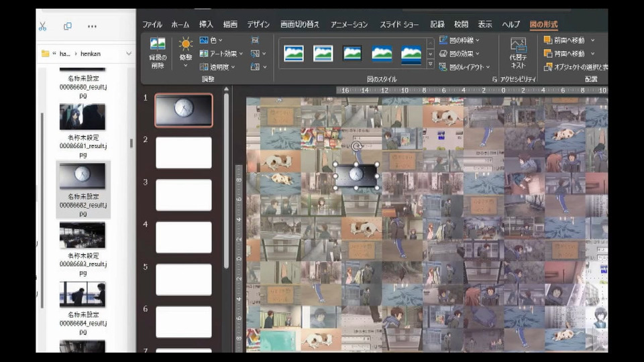Switch to the Design (デザイン) tab
Image resolution: width=644 pixels, height=362 pixels.
258,24
